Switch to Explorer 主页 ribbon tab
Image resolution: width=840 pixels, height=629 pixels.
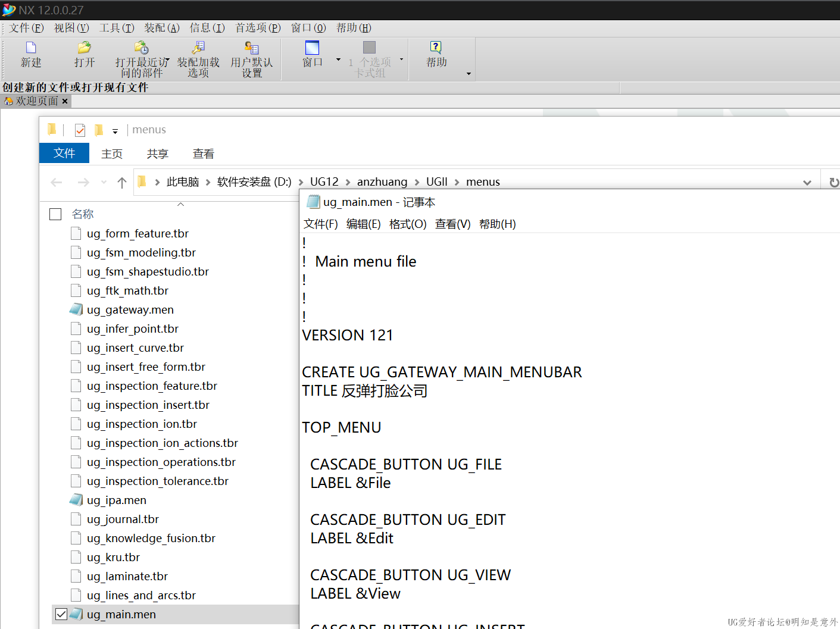(x=112, y=154)
